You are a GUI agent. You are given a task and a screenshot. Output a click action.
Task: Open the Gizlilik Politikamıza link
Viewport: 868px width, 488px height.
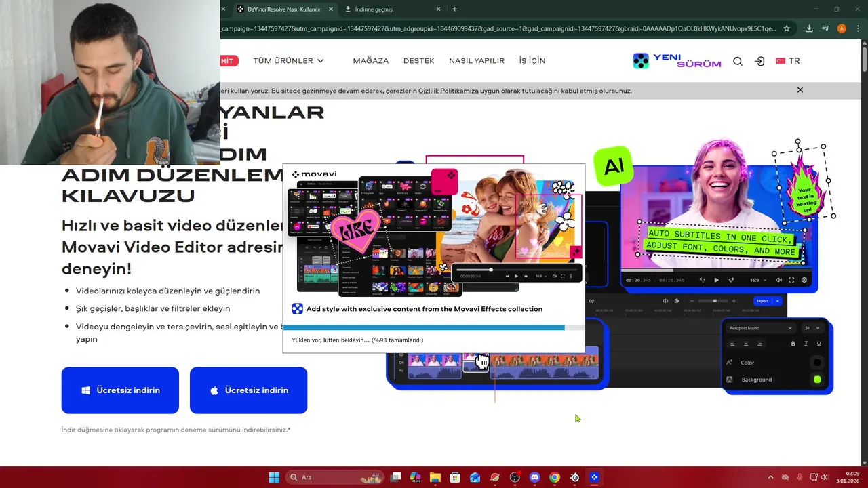(x=448, y=91)
